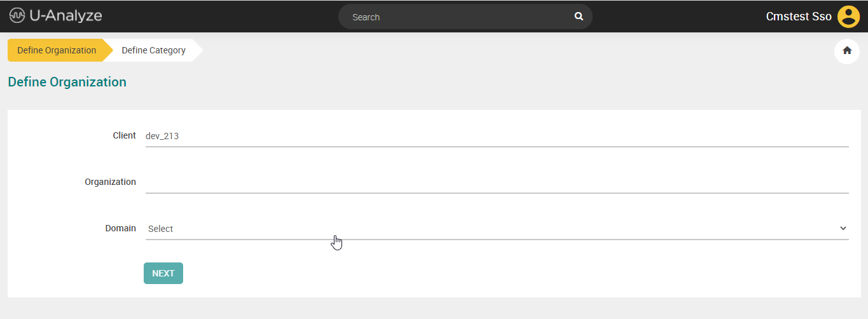Click the 'Select' placeholder in Domain
Viewport: 868px width, 319px height.
coord(160,229)
